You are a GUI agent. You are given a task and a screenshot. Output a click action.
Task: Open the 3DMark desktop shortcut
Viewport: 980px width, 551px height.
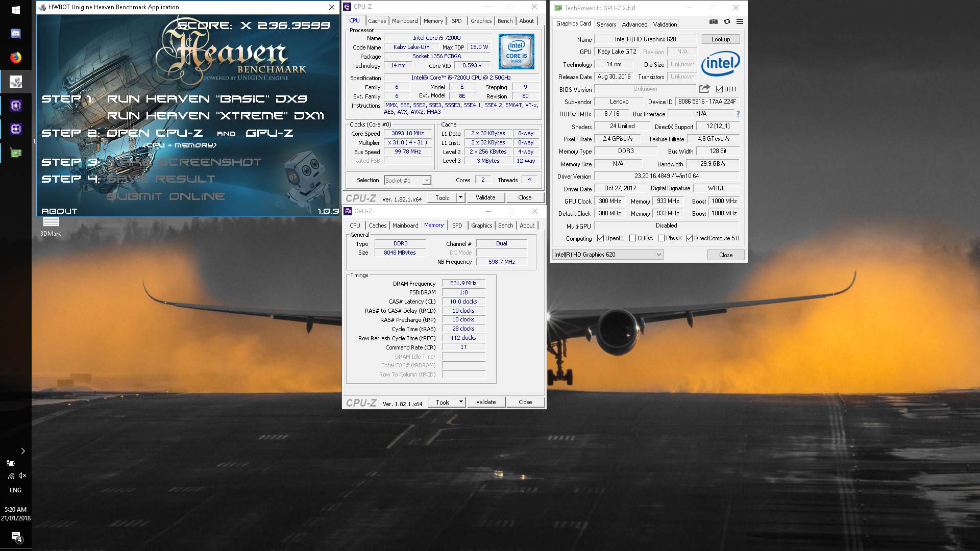(x=51, y=227)
